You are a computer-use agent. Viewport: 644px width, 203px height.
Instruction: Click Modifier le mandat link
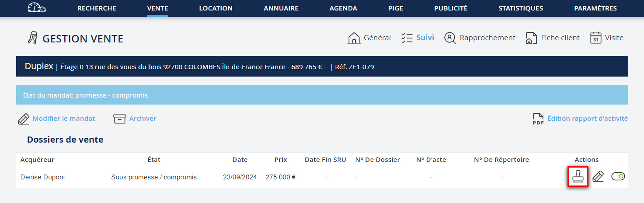56,119
